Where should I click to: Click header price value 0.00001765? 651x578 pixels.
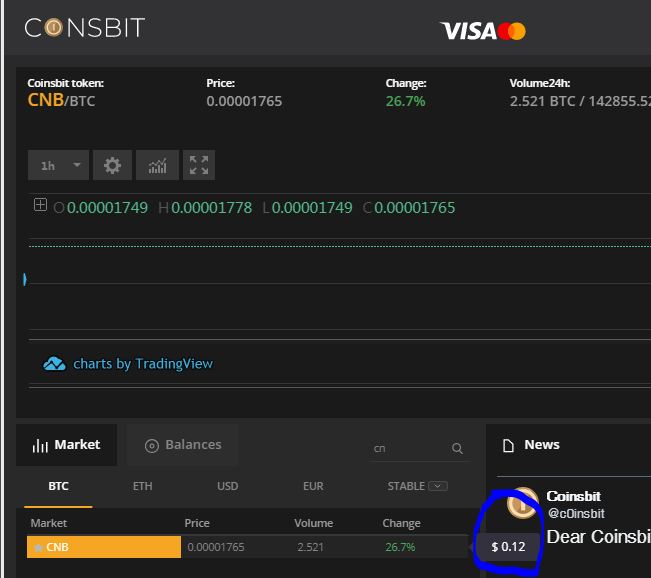point(244,101)
